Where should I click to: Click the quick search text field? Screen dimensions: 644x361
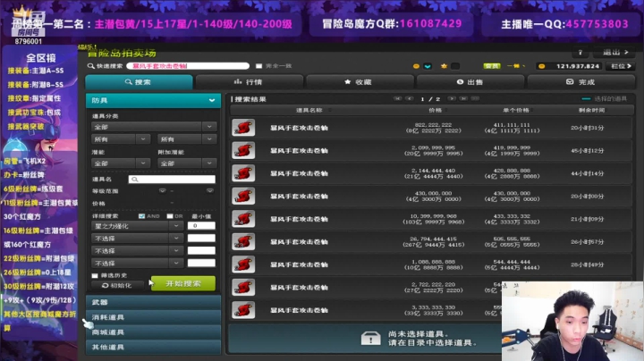click(188, 66)
